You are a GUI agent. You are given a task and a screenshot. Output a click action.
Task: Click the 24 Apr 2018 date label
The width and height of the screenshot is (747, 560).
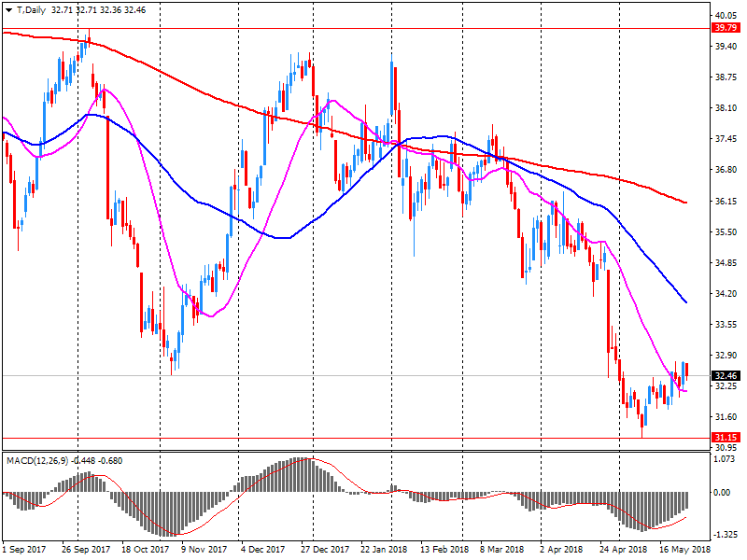click(624, 550)
